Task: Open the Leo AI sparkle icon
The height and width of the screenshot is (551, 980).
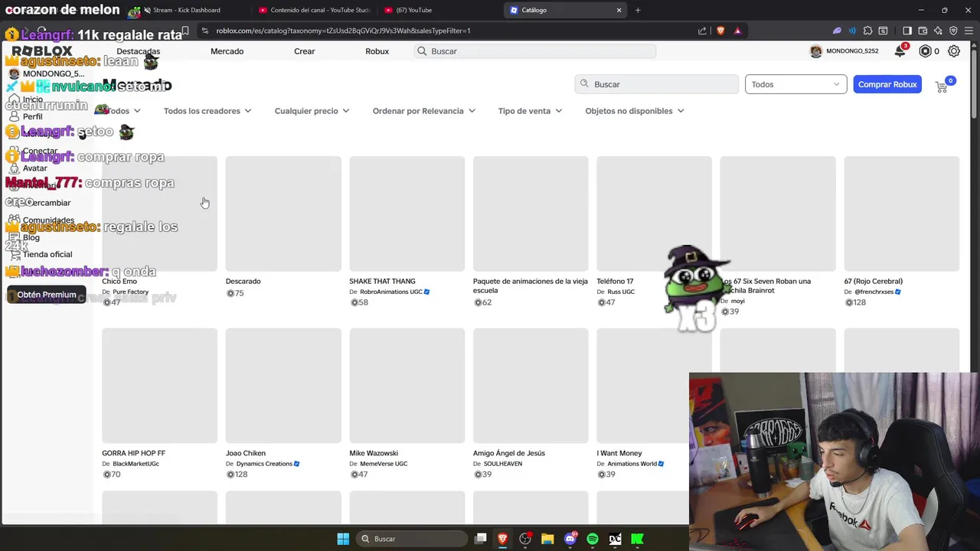Action: coord(938,31)
